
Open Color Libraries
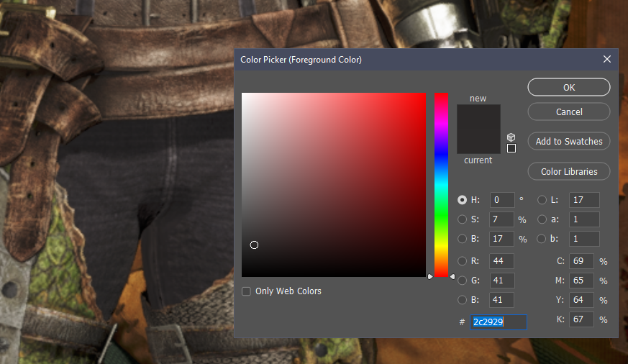(x=569, y=171)
